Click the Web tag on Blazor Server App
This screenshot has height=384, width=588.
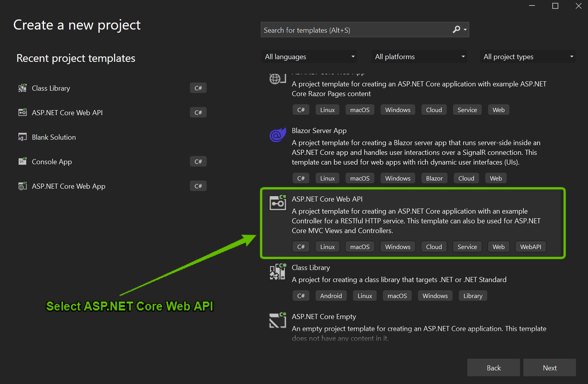(496, 178)
